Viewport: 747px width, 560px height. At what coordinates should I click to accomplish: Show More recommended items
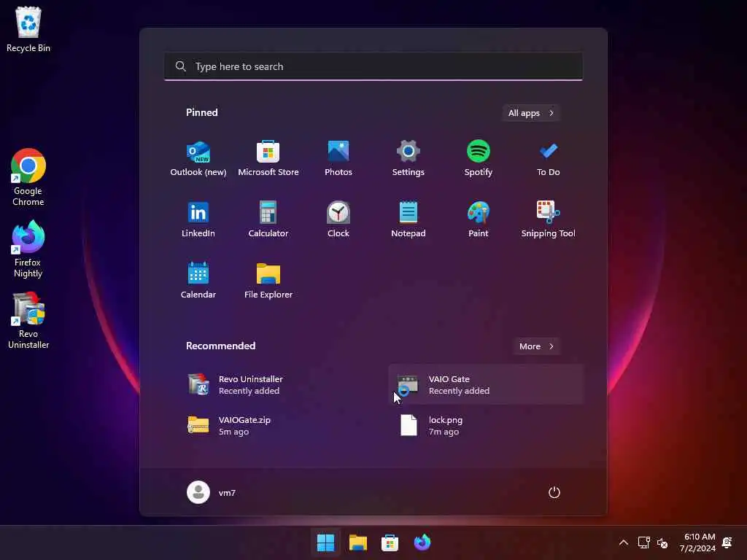[x=536, y=346]
